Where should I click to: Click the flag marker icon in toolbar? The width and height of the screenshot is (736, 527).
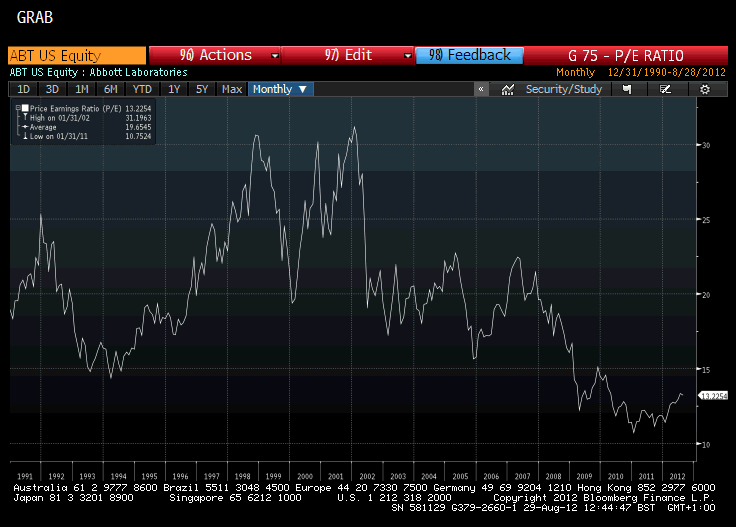[x=627, y=89]
